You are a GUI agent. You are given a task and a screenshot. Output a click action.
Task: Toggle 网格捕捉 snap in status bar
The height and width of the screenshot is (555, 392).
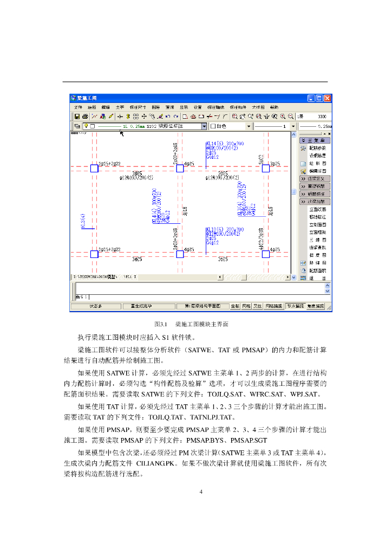coord(274,306)
